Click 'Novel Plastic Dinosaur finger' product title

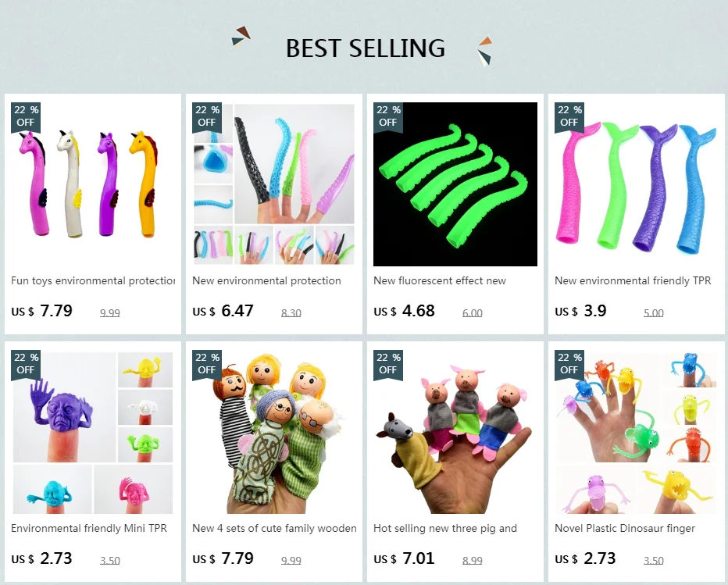click(x=625, y=528)
